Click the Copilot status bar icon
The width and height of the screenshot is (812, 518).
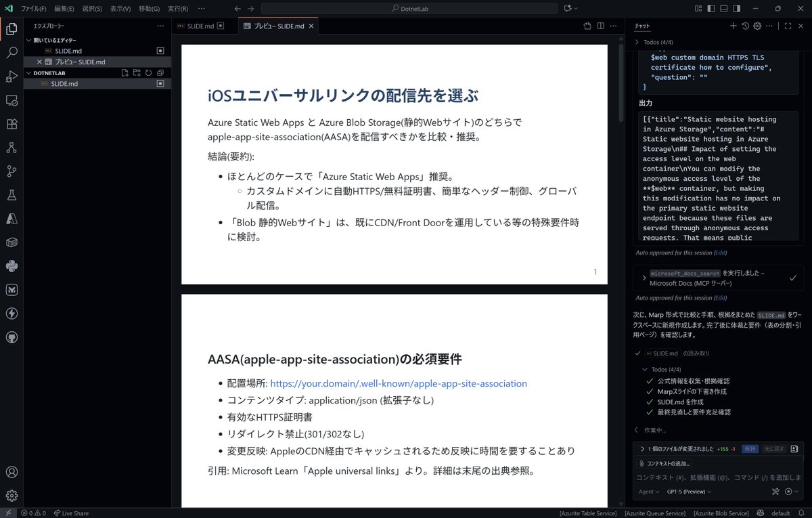point(761,513)
